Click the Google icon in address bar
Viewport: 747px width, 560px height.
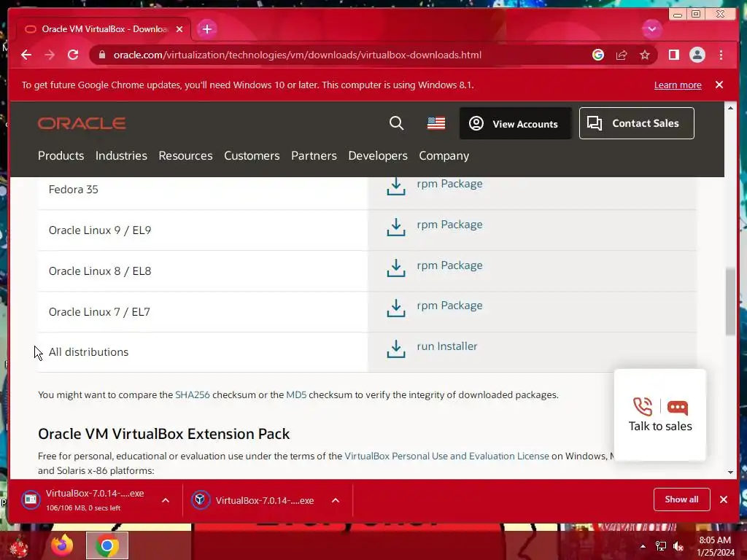(x=598, y=55)
